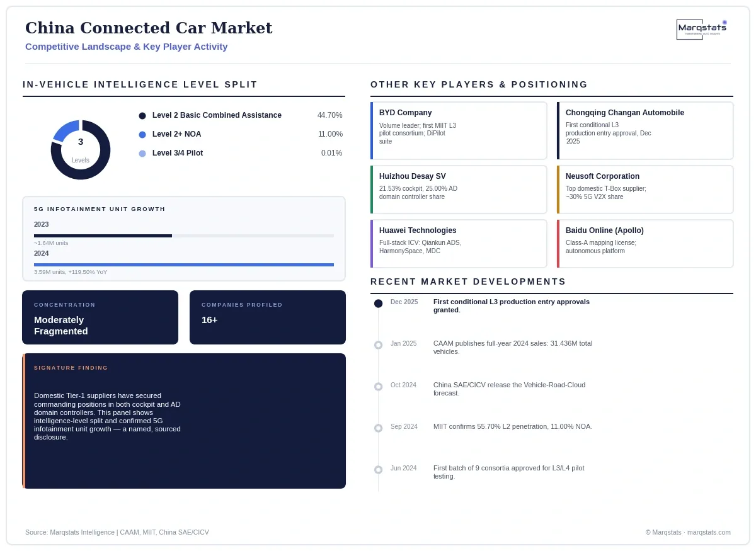The width and height of the screenshot is (756, 551).
Task: Click the Jun 2024 timeline marker
Action: point(378,470)
